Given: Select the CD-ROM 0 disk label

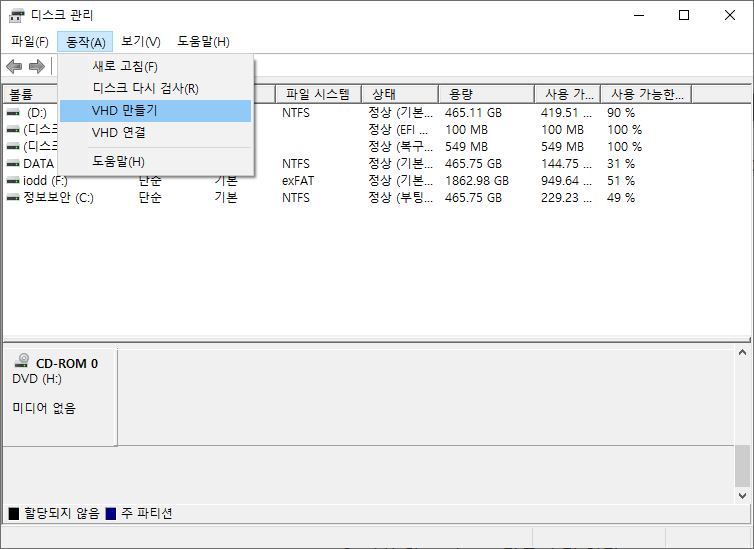Looking at the screenshot, I should point(67,364).
